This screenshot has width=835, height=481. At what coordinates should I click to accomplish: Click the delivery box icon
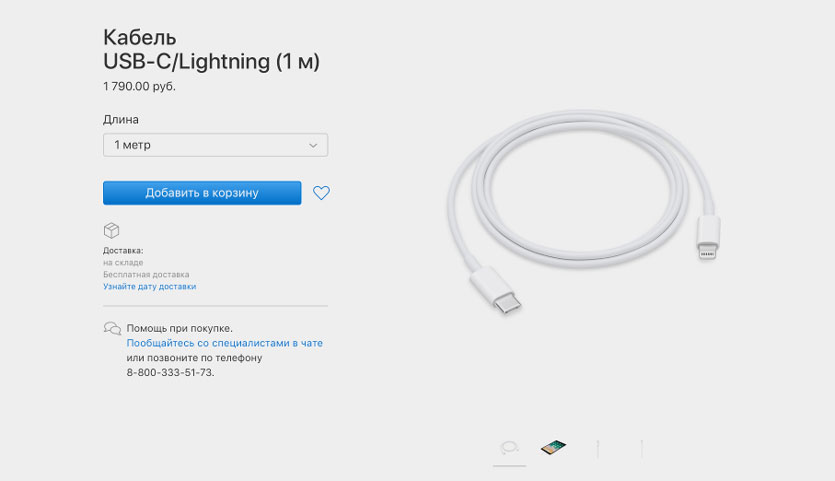[112, 230]
